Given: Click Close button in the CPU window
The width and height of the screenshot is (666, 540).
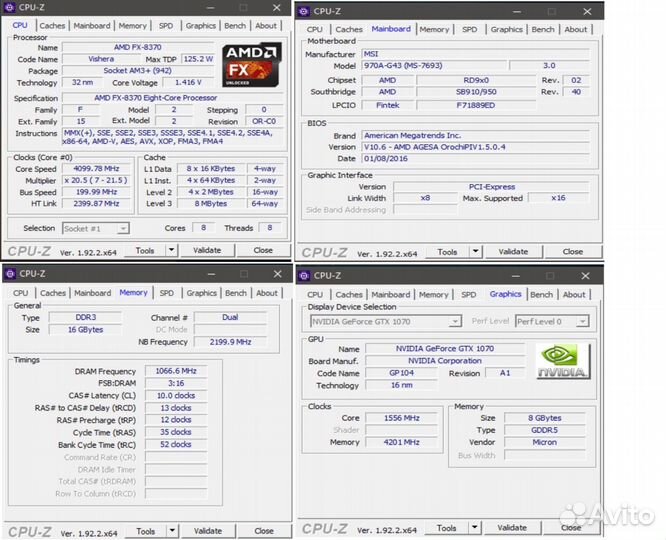Looking at the screenshot, I should click(263, 250).
